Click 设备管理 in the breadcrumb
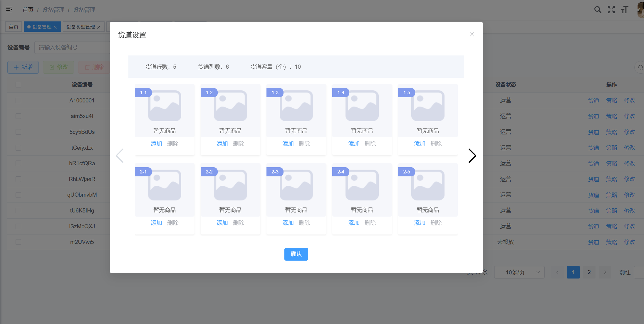Screen dimensions: 644x324 53,10
